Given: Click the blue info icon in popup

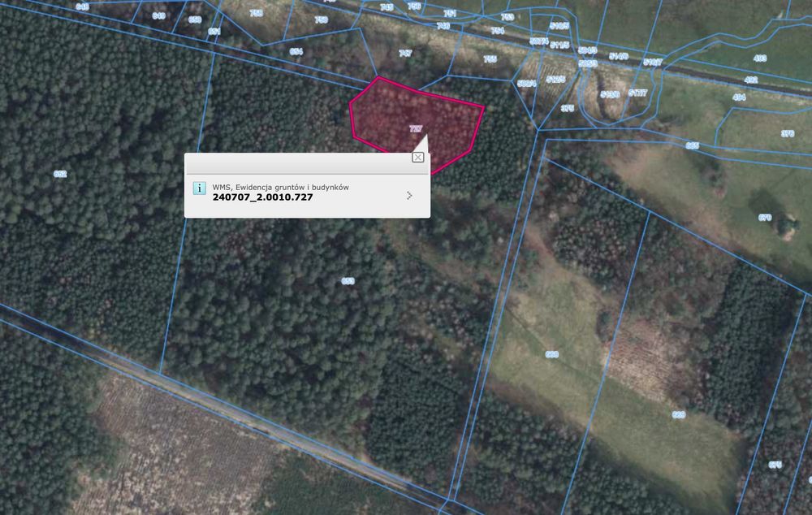Looking at the screenshot, I should (200, 188).
